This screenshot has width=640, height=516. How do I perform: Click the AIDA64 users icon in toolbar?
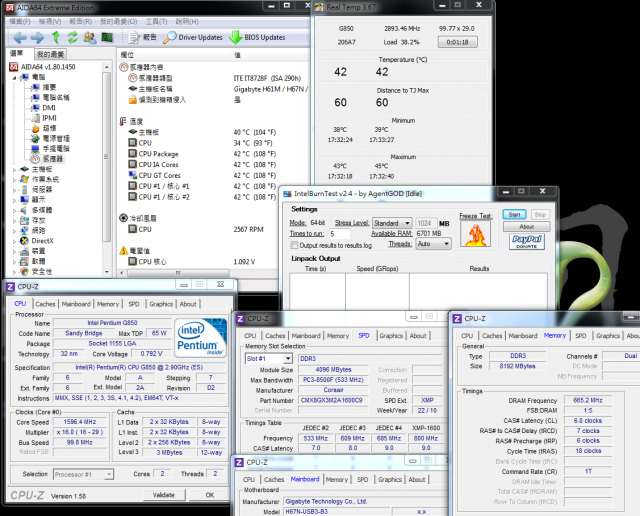90,38
